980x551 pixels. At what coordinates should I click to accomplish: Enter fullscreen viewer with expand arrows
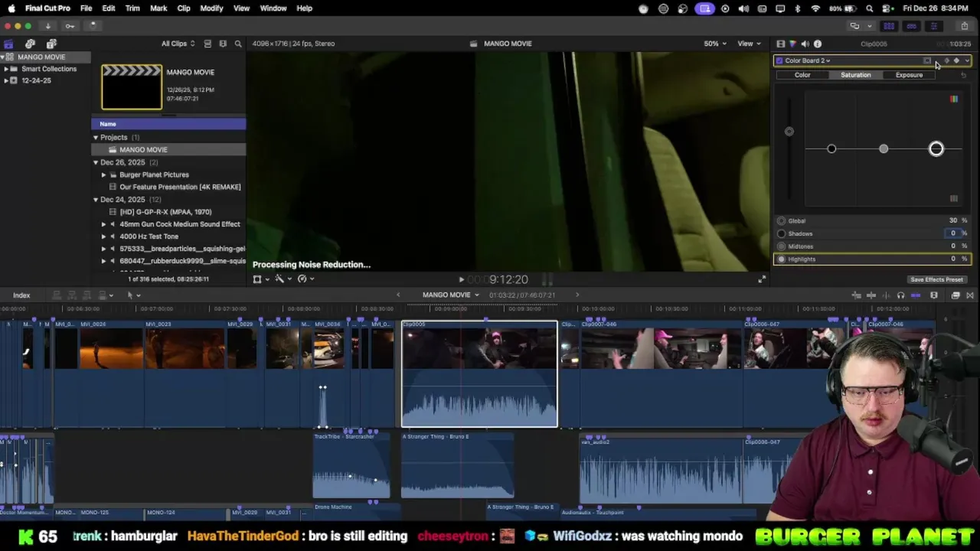762,279
